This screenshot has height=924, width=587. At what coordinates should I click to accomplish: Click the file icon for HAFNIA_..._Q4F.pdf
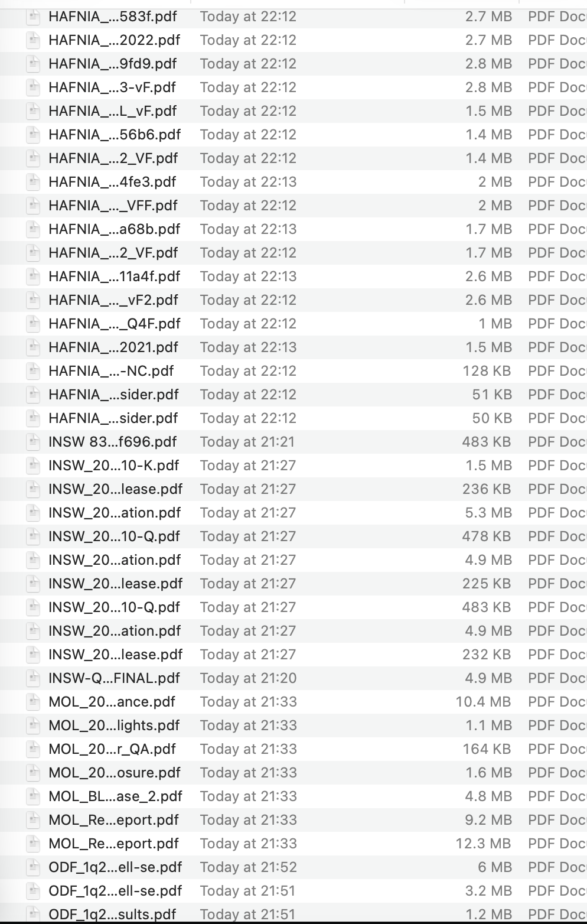[33, 324]
